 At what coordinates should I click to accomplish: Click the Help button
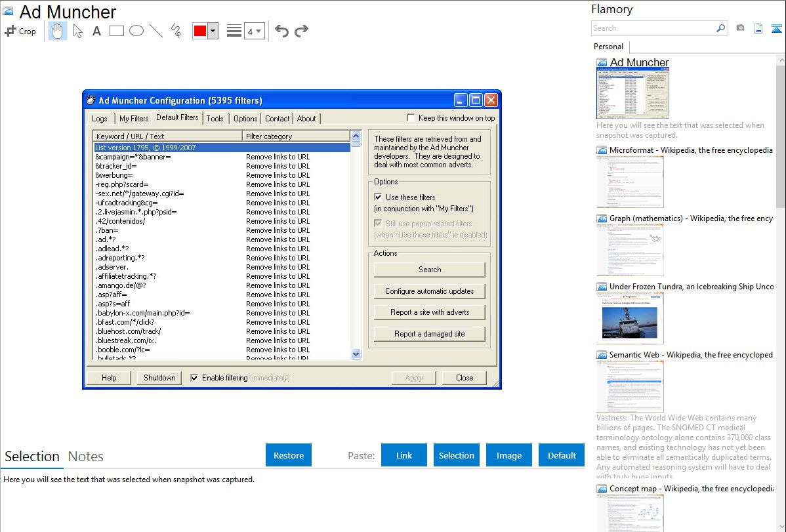coord(109,378)
